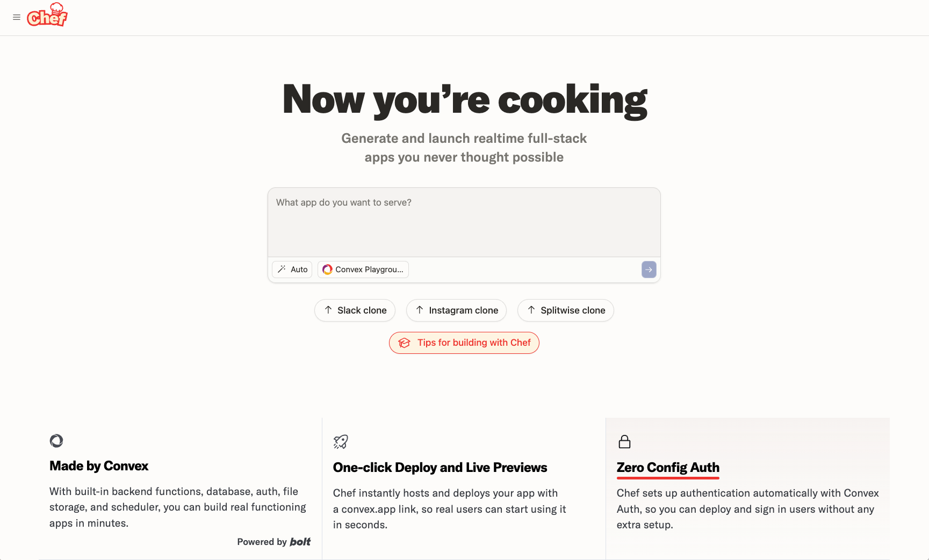This screenshot has height=560, width=929.
Task: Choose the Instagram clone suggestion
Action: click(456, 310)
